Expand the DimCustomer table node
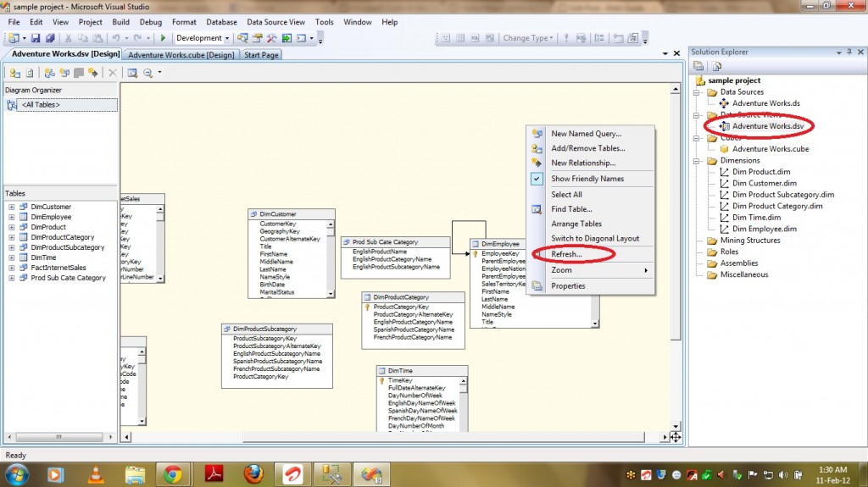Viewport: 868px width, 487px height. pos(12,207)
